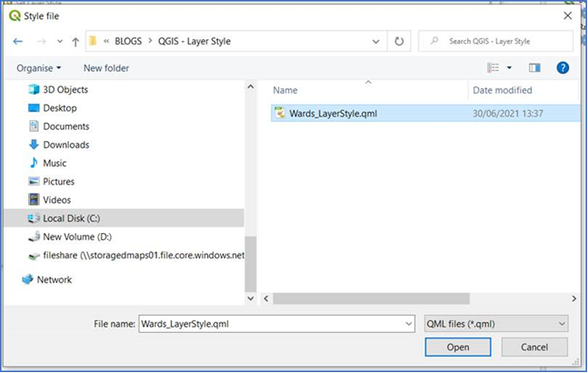The width and height of the screenshot is (588, 373).
Task: Open the QML files (*.qml) type filter
Action: pyautogui.click(x=496, y=324)
